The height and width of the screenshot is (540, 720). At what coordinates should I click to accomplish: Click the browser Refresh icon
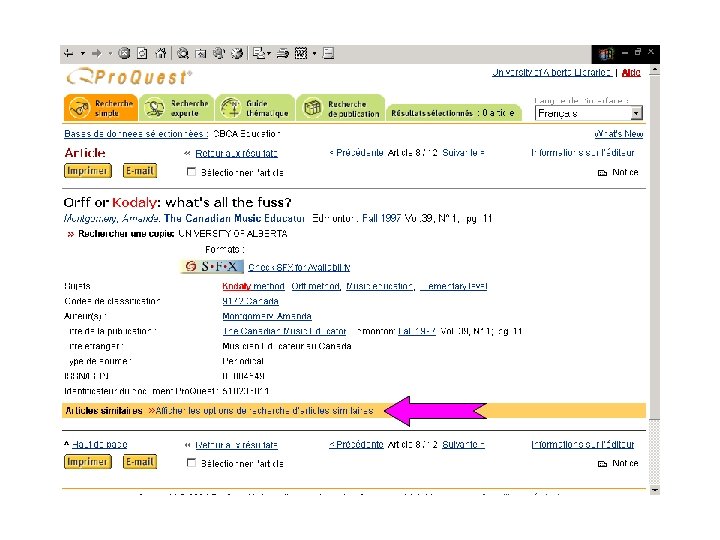tap(142, 54)
